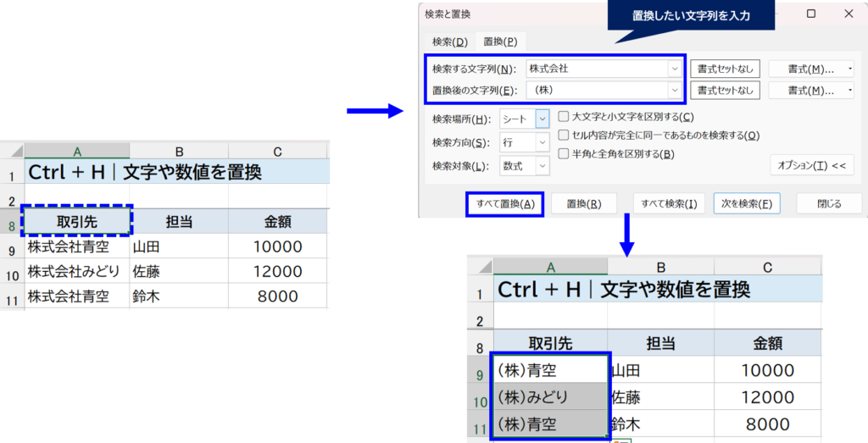
Task: Expand 書式(M) arrow on 検索する文字列 row
Action: (850, 69)
